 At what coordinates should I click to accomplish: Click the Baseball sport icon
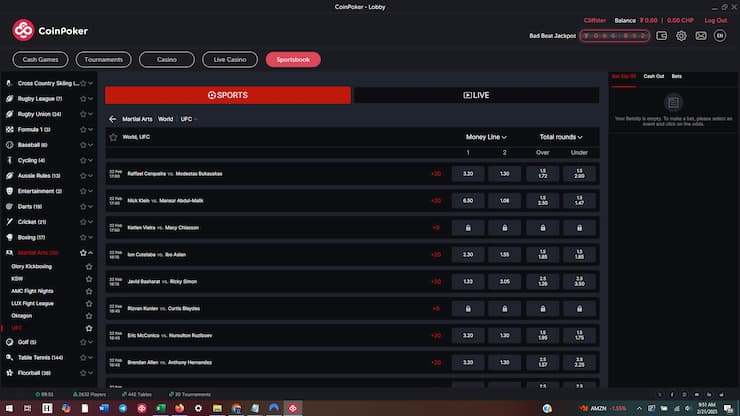tap(9, 145)
